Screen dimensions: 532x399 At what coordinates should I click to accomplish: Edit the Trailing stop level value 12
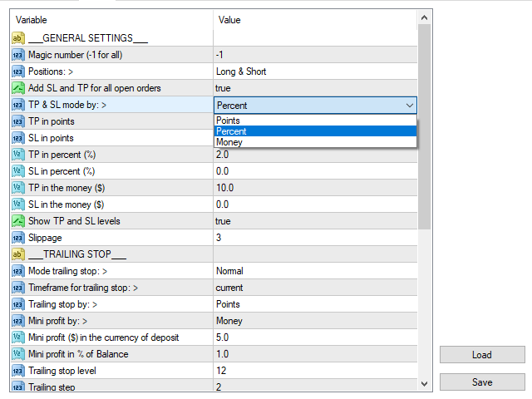click(315, 371)
